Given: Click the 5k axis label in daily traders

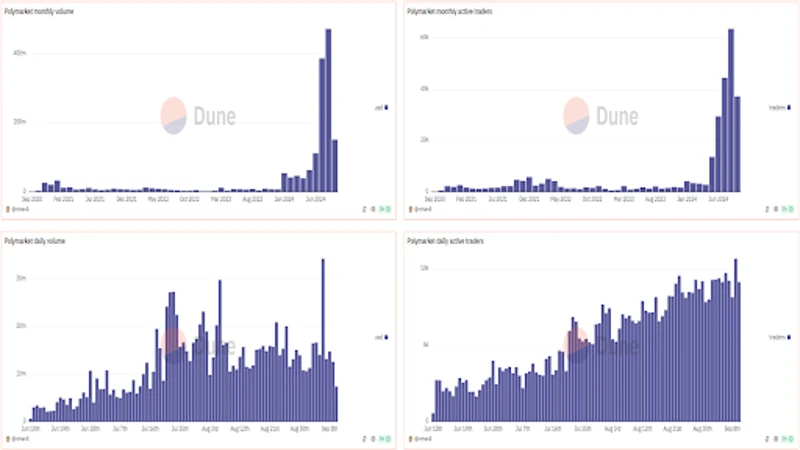Looking at the screenshot, I should pyautogui.click(x=426, y=344).
